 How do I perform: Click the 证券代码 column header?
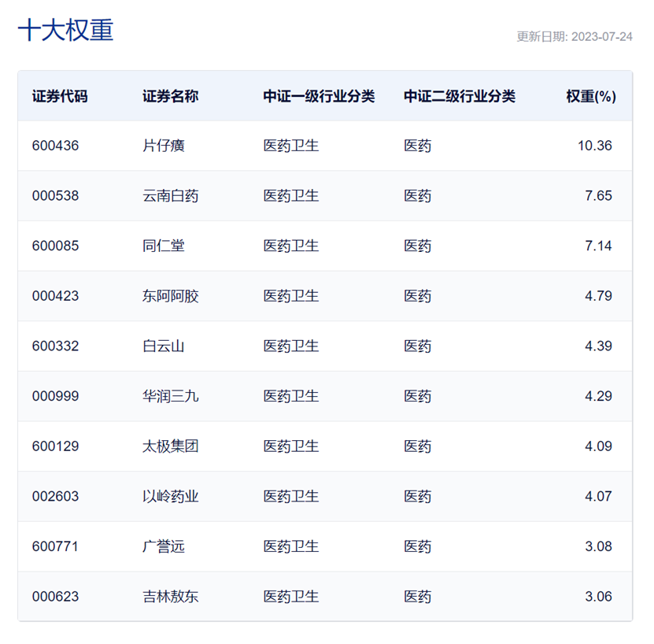pos(60,96)
